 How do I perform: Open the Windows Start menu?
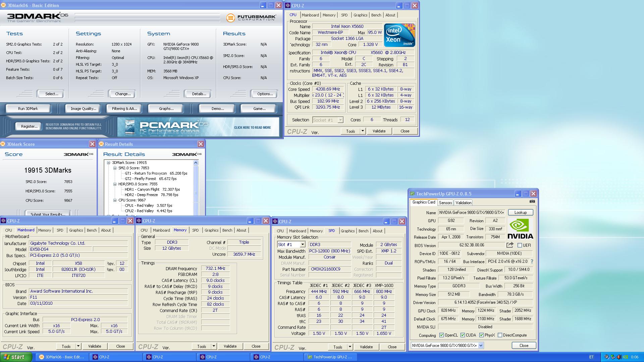pyautogui.click(x=16, y=357)
